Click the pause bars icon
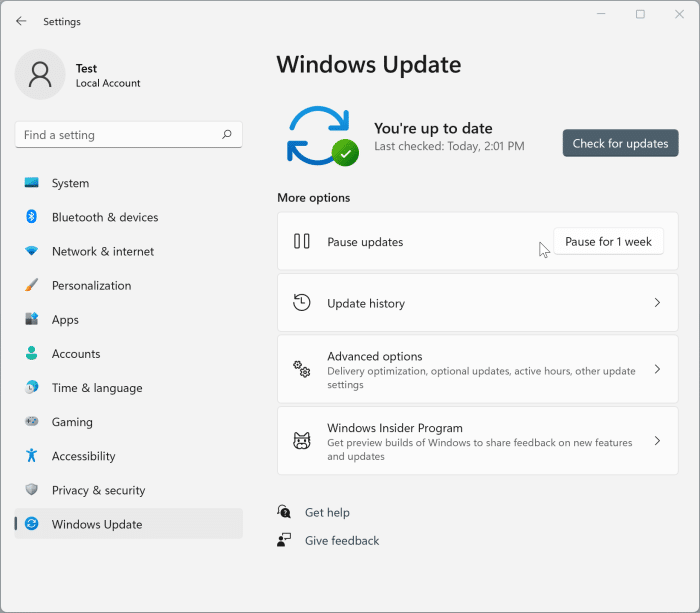Image resolution: width=700 pixels, height=613 pixels. 302,241
